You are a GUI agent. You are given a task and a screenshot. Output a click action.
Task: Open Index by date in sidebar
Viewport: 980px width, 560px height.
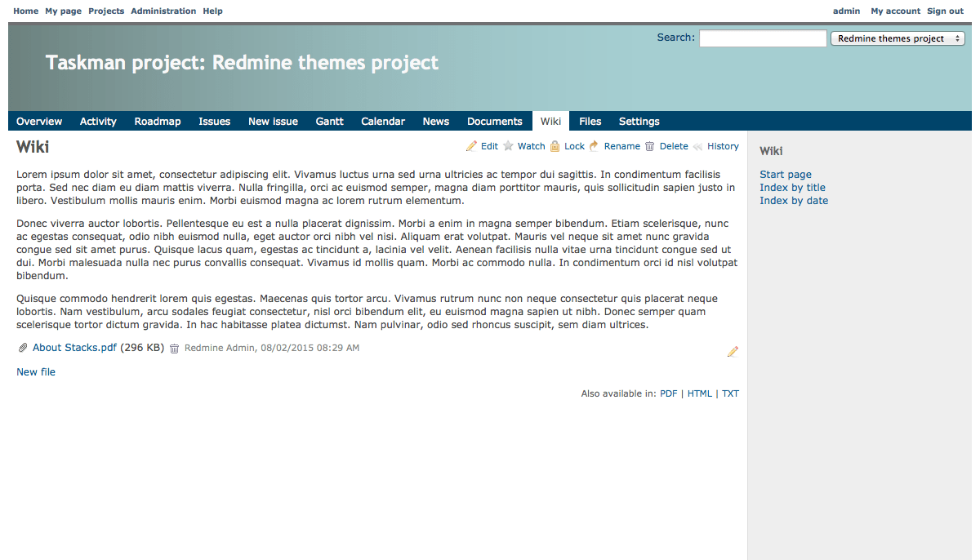pyautogui.click(x=794, y=200)
